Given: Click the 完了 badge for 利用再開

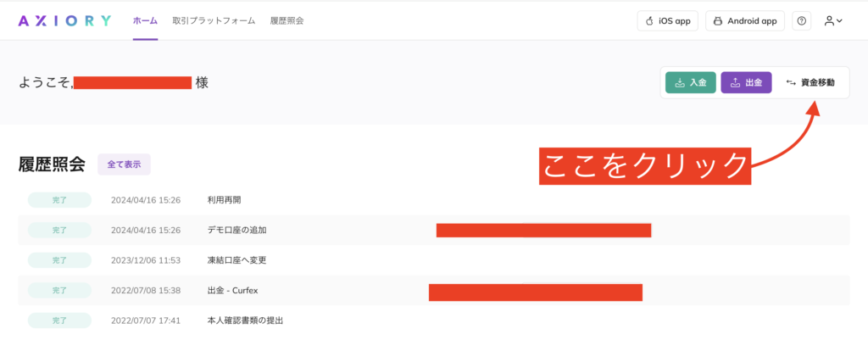Looking at the screenshot, I should pyautogui.click(x=58, y=200).
